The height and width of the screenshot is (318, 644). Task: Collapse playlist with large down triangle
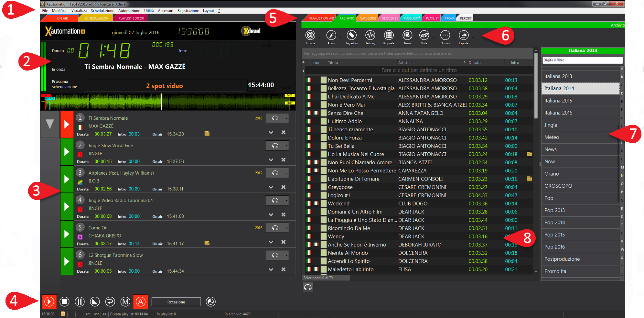pos(50,124)
